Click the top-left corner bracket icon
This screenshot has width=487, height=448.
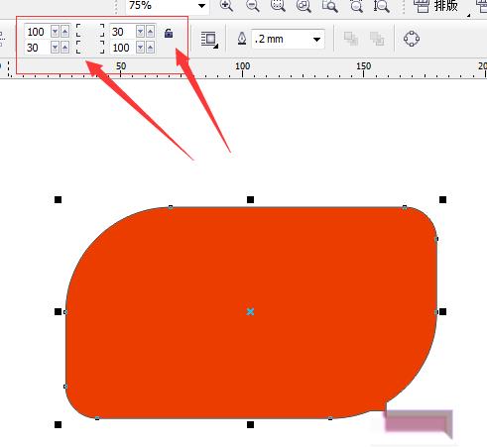[78, 30]
